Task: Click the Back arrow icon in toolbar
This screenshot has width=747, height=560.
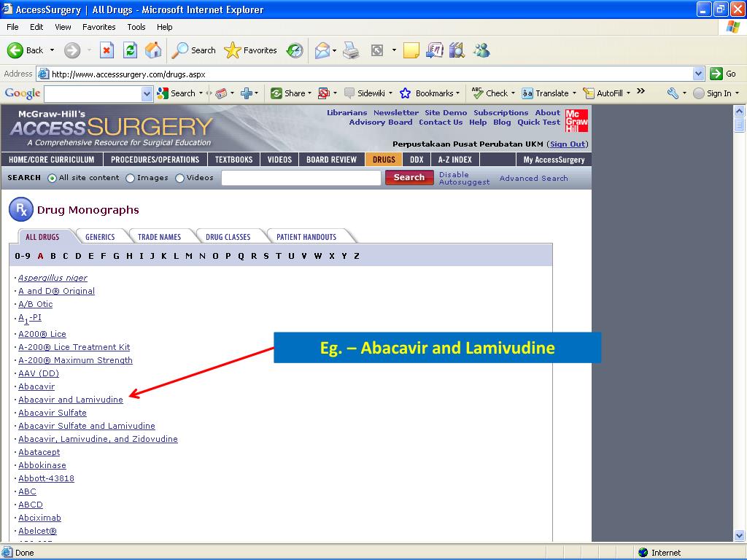Action: point(15,50)
